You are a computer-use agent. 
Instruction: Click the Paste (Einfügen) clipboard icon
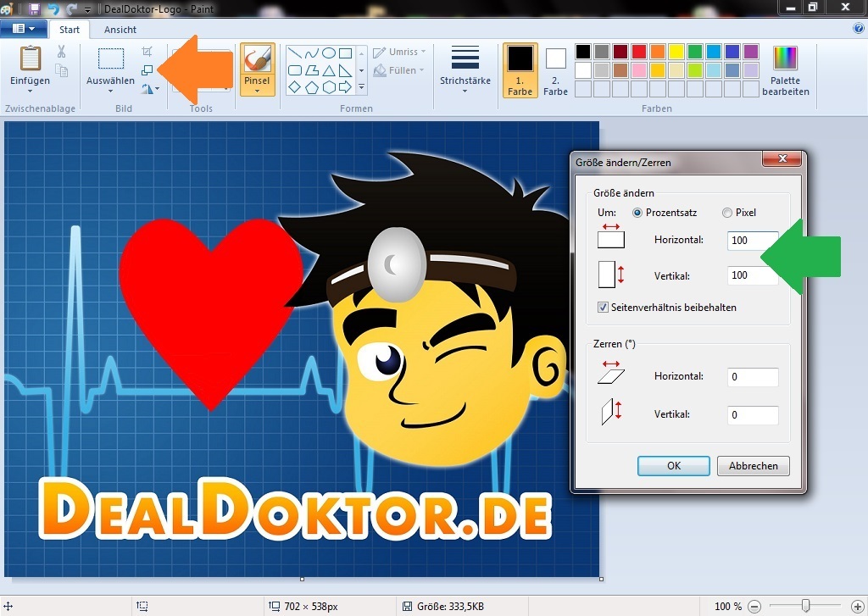pyautogui.click(x=31, y=58)
